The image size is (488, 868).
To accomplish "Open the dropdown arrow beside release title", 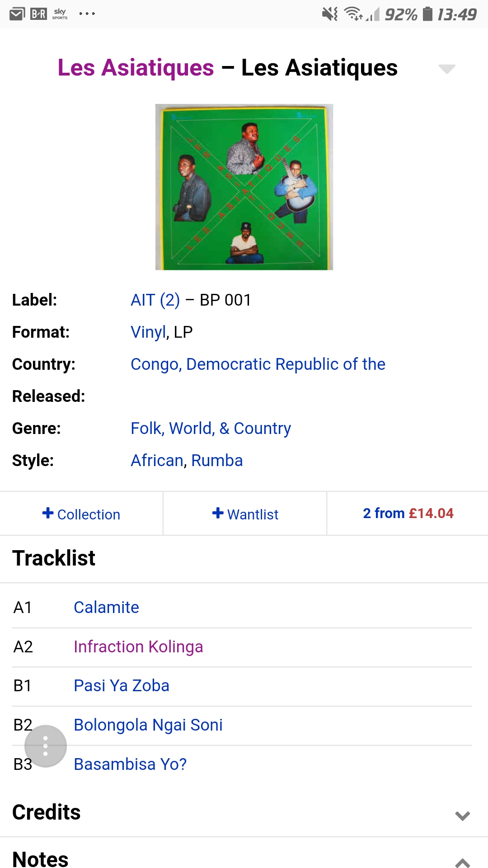I will point(447,69).
